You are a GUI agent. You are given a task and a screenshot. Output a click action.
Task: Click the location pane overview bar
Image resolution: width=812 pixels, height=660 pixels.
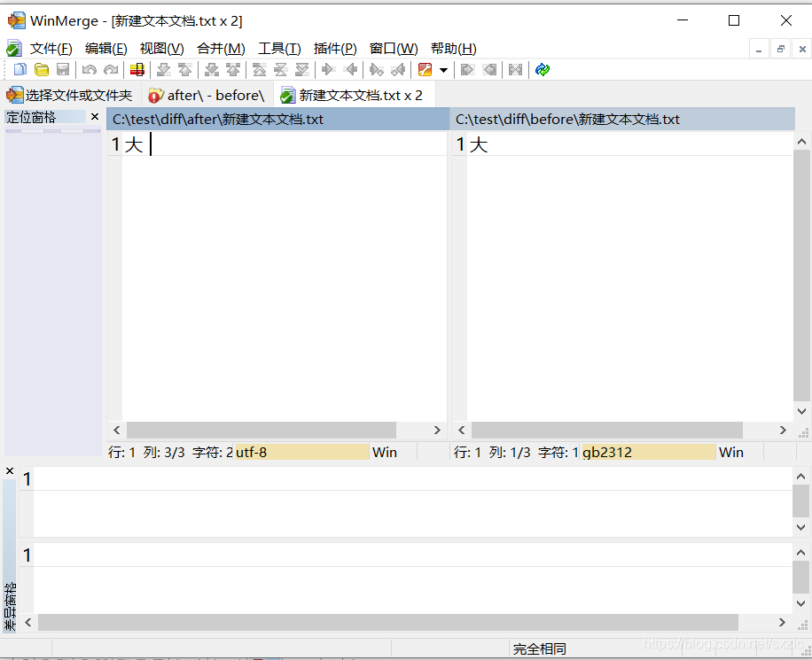point(53,131)
